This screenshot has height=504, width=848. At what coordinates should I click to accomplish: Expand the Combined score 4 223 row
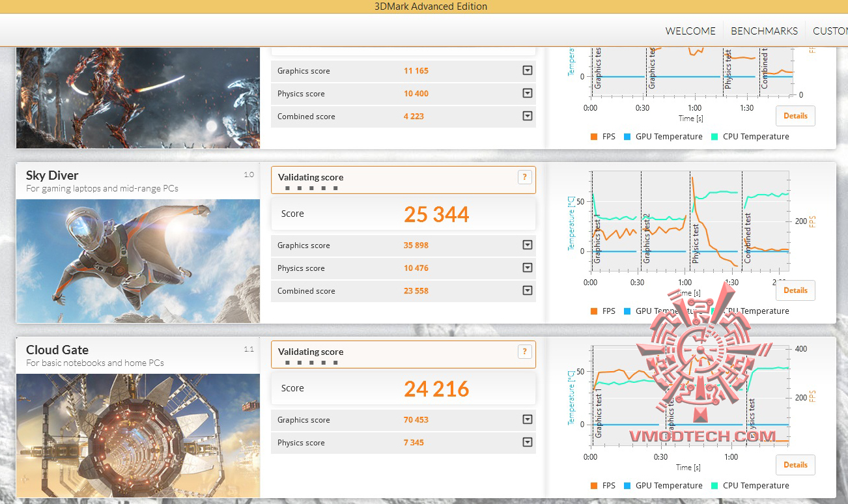[528, 117]
